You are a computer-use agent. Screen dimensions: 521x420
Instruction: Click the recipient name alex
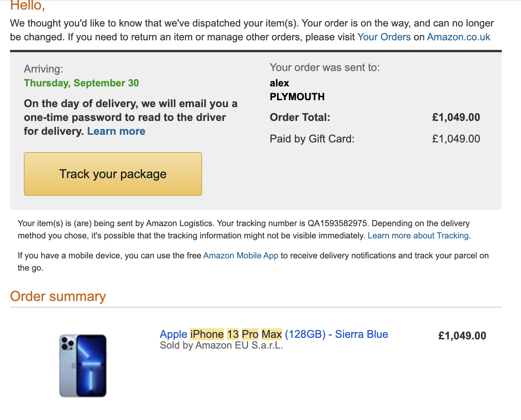tap(279, 83)
